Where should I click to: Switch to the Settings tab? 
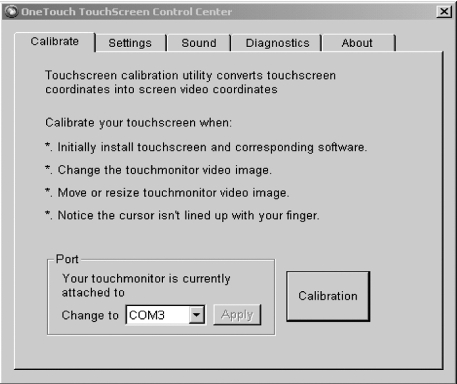(x=130, y=43)
